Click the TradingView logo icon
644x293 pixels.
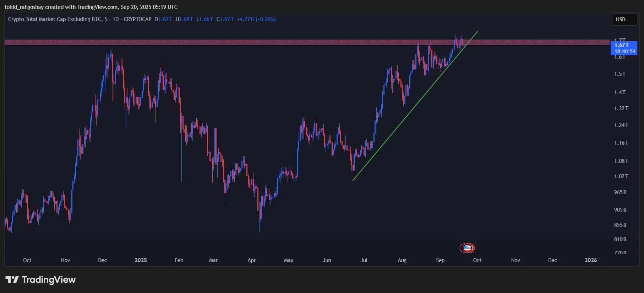12,280
